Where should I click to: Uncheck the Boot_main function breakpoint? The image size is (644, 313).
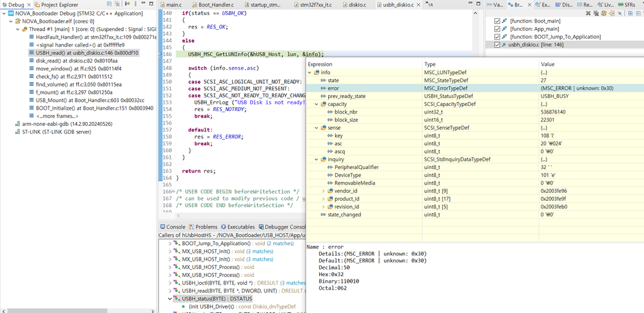496,21
